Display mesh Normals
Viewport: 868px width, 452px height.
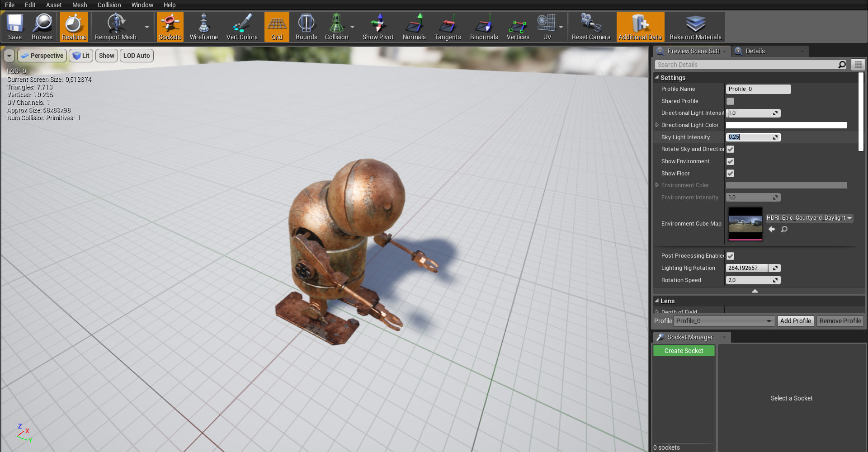point(414,27)
